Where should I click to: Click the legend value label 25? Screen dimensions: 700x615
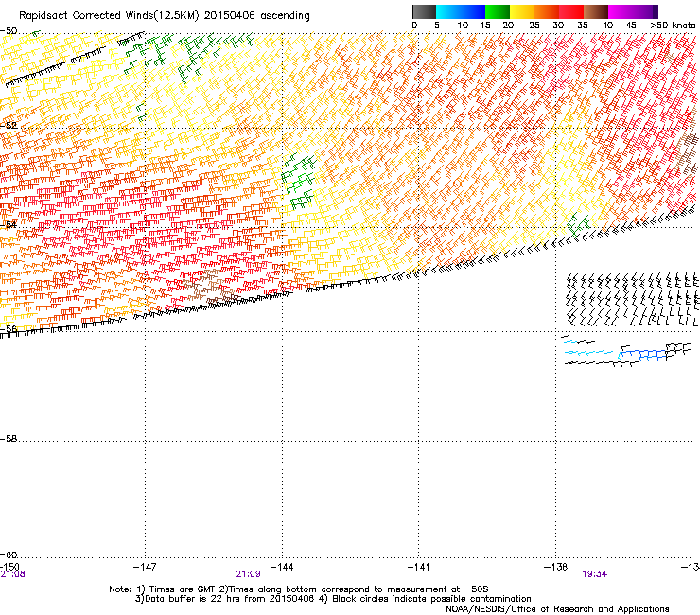(x=534, y=26)
